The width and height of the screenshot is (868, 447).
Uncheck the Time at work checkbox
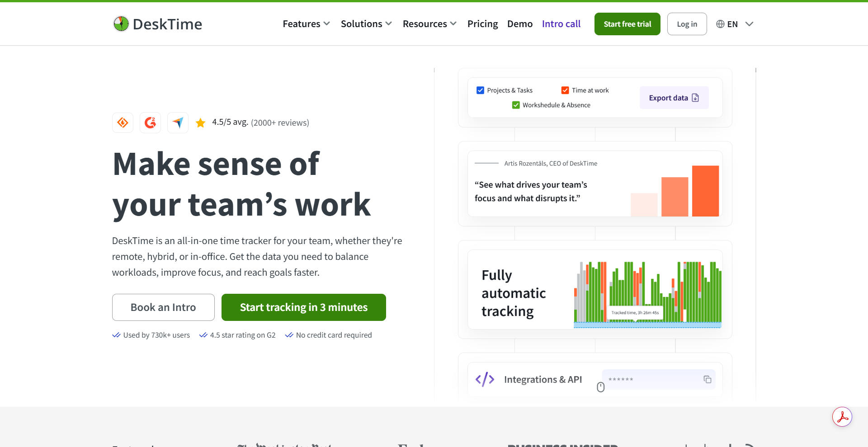(x=565, y=90)
